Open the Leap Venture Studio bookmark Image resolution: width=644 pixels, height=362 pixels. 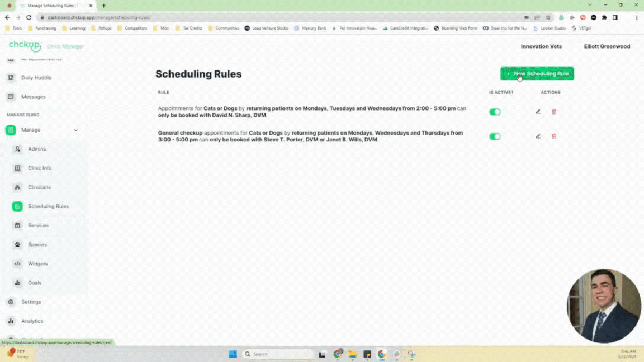(267, 28)
